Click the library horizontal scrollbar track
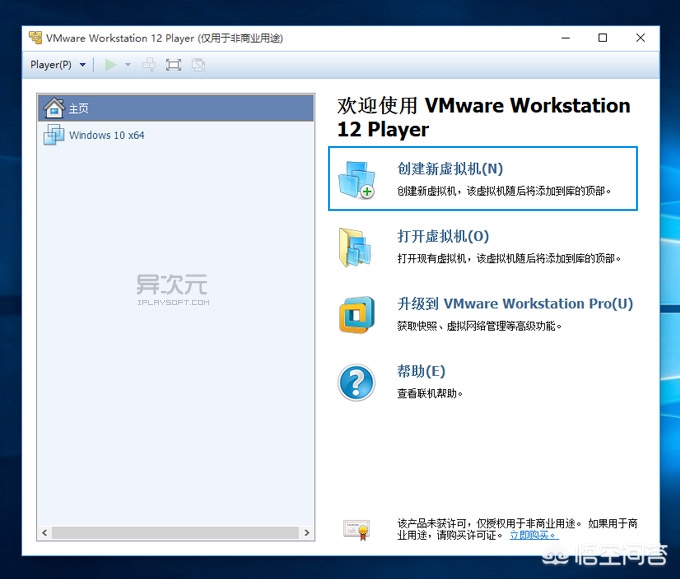The height and width of the screenshot is (579, 680). click(176, 533)
